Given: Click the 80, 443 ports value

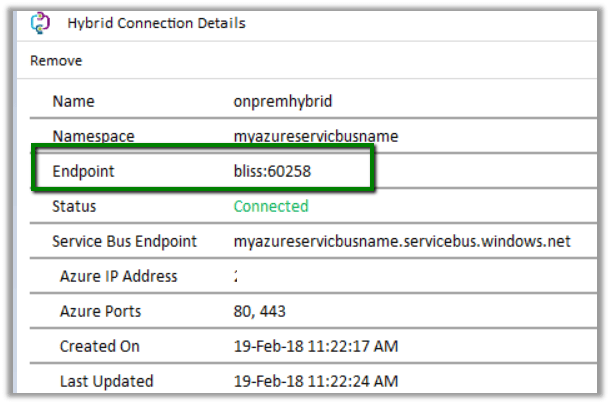Looking at the screenshot, I should [259, 311].
